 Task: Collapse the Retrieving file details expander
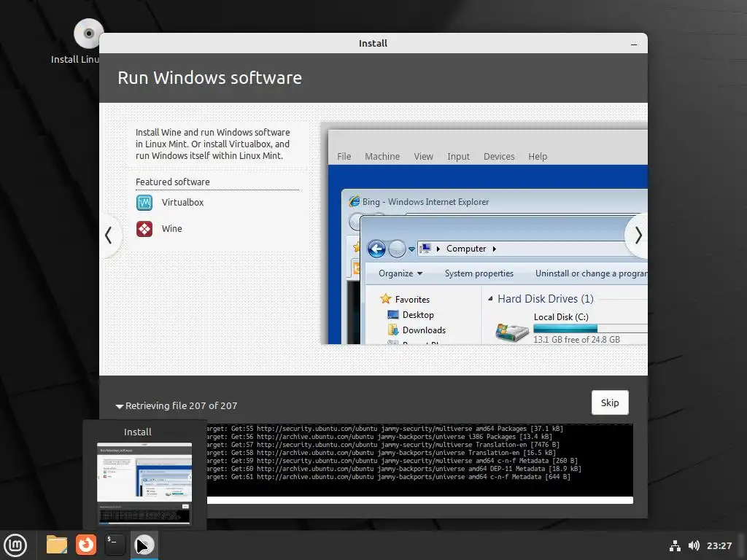click(120, 406)
